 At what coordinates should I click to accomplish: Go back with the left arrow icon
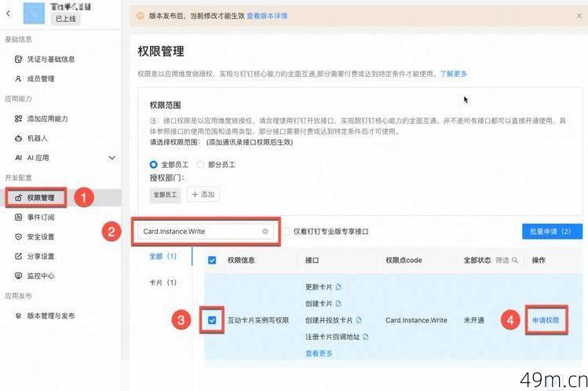point(9,13)
